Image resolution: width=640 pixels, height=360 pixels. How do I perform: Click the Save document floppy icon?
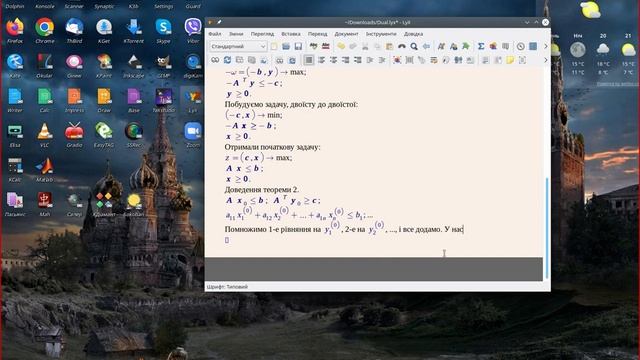[298, 47]
